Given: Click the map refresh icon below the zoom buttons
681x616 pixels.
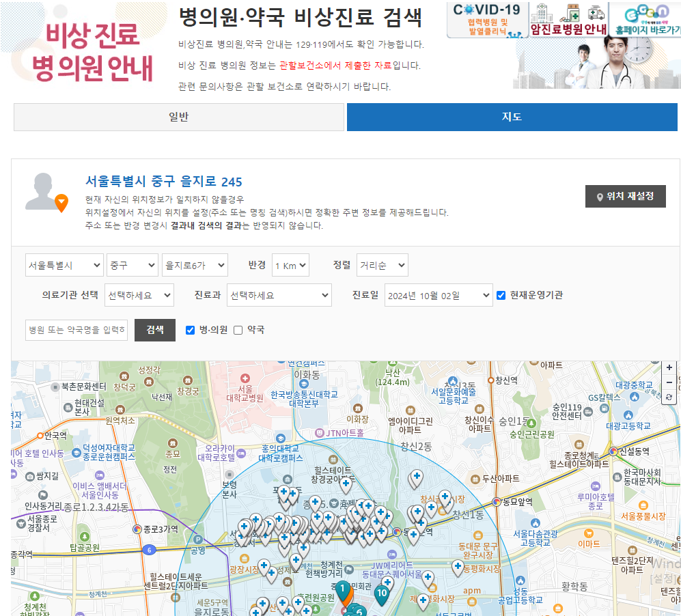Looking at the screenshot, I should click(x=669, y=397).
